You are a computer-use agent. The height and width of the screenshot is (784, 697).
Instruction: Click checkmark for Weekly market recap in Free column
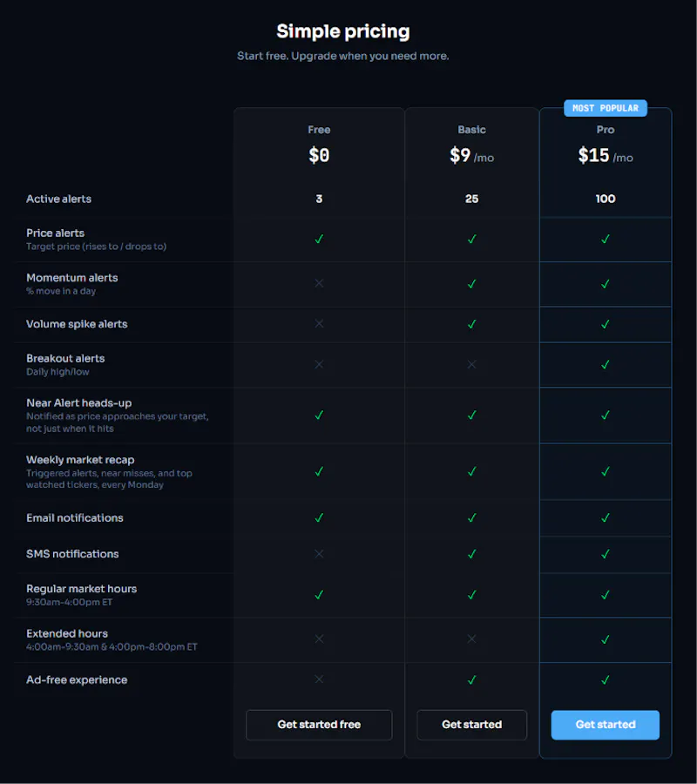319,471
